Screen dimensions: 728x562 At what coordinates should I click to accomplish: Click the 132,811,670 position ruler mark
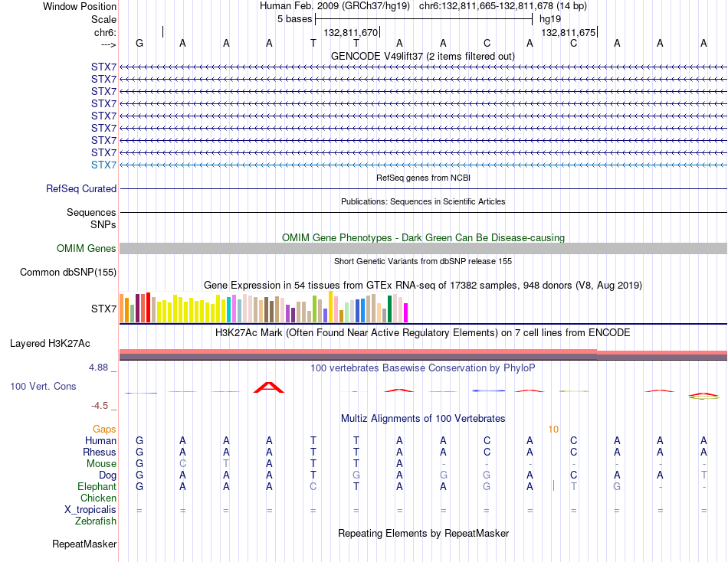[352, 32]
